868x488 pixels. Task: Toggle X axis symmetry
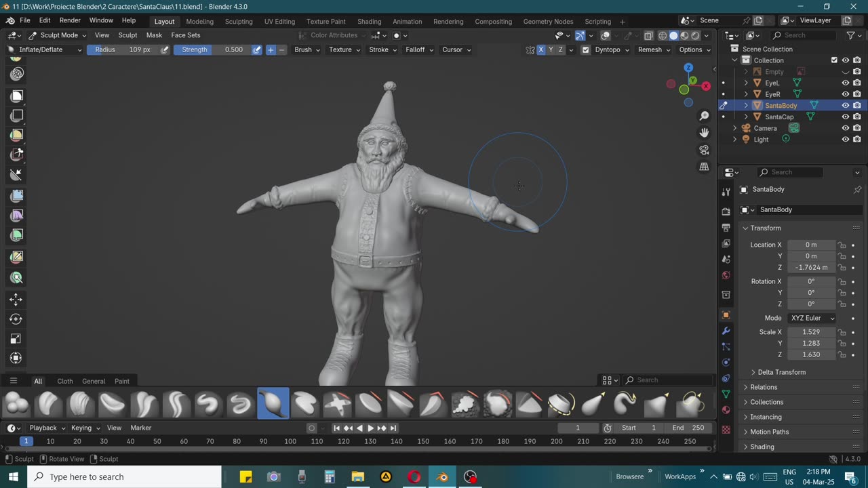point(540,49)
